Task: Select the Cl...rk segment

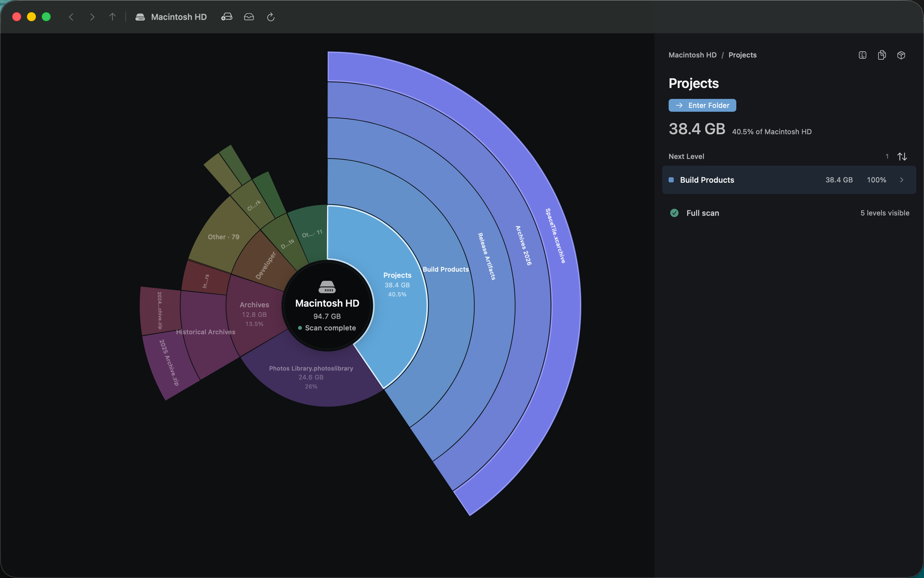Action: click(x=254, y=205)
